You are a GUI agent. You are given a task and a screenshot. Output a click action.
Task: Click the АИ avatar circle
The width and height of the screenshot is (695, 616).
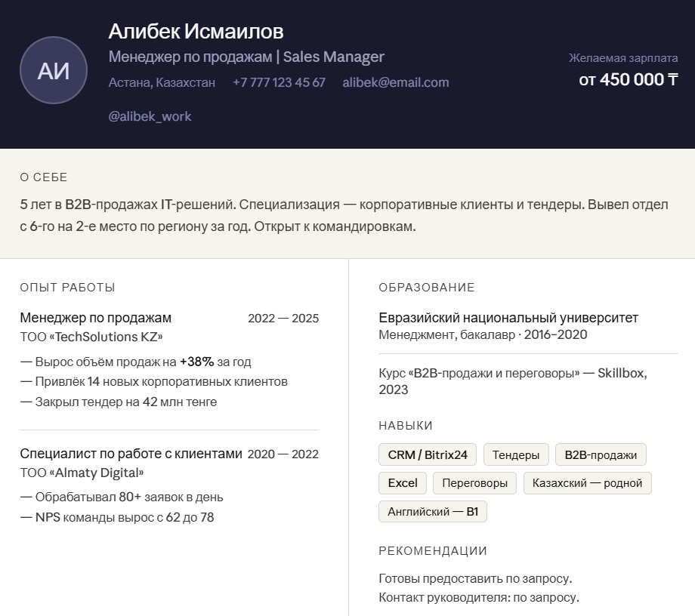(54, 70)
